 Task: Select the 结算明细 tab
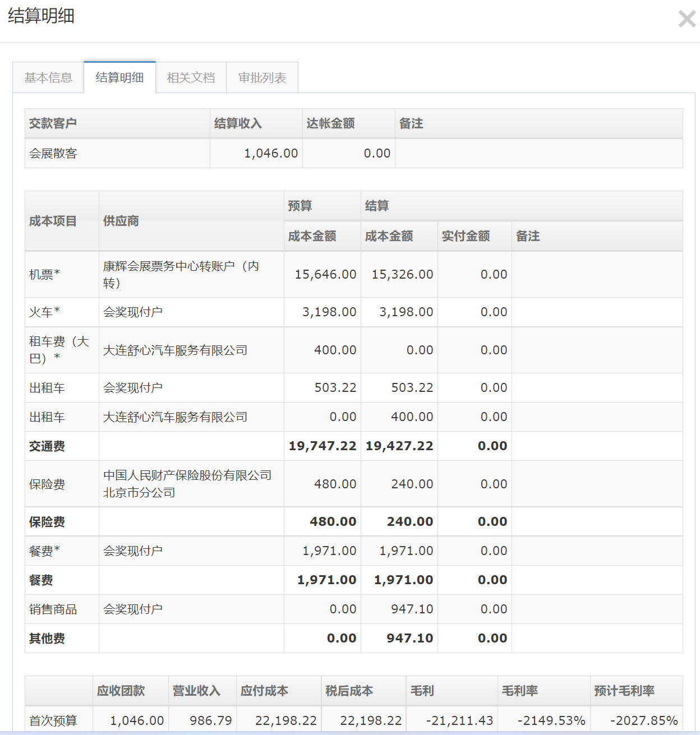119,77
